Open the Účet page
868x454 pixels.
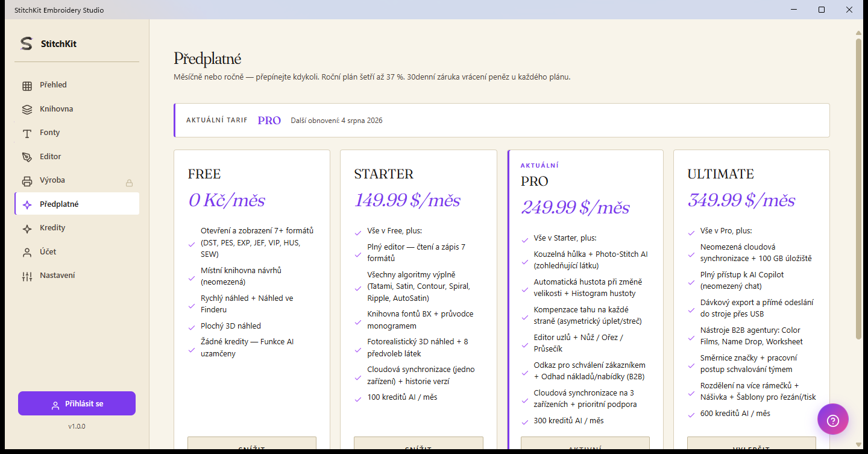click(x=77, y=251)
